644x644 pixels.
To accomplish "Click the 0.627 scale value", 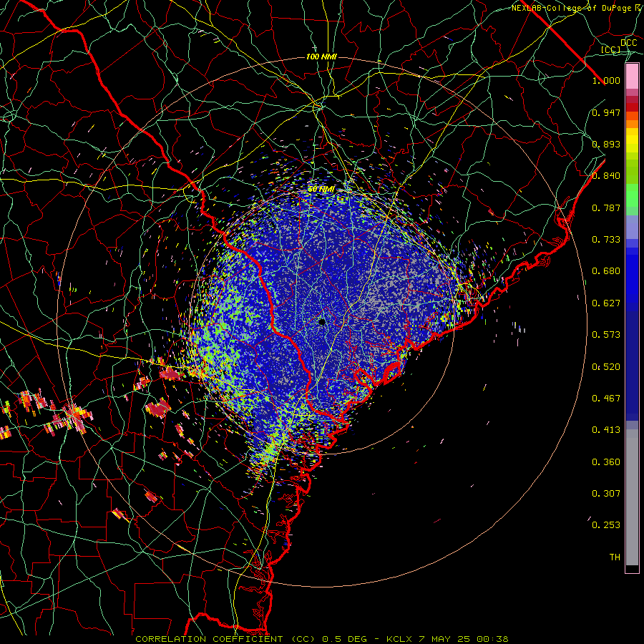I will click(606, 303).
